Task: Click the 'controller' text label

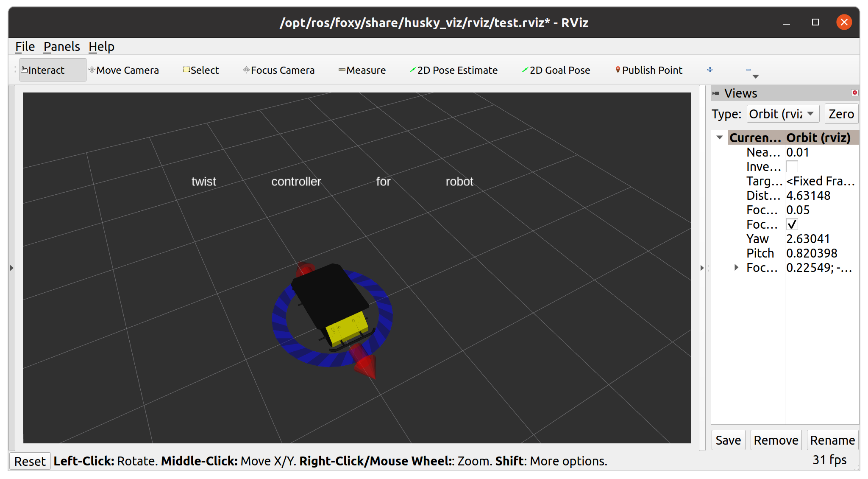Action: [296, 182]
